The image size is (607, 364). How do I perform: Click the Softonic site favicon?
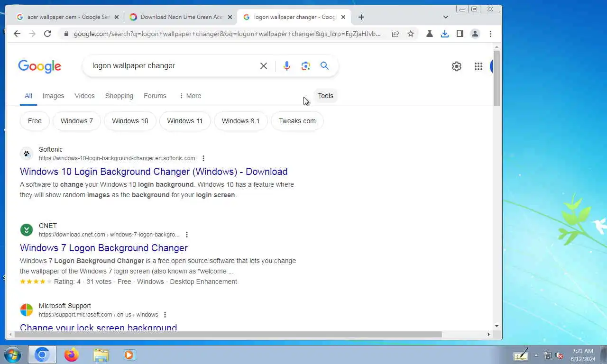(x=27, y=154)
